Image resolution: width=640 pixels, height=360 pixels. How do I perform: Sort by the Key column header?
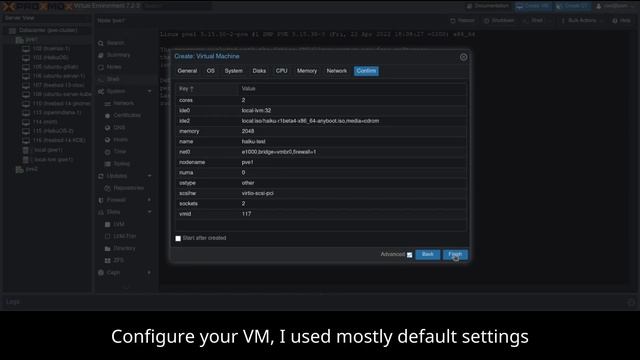[207, 89]
